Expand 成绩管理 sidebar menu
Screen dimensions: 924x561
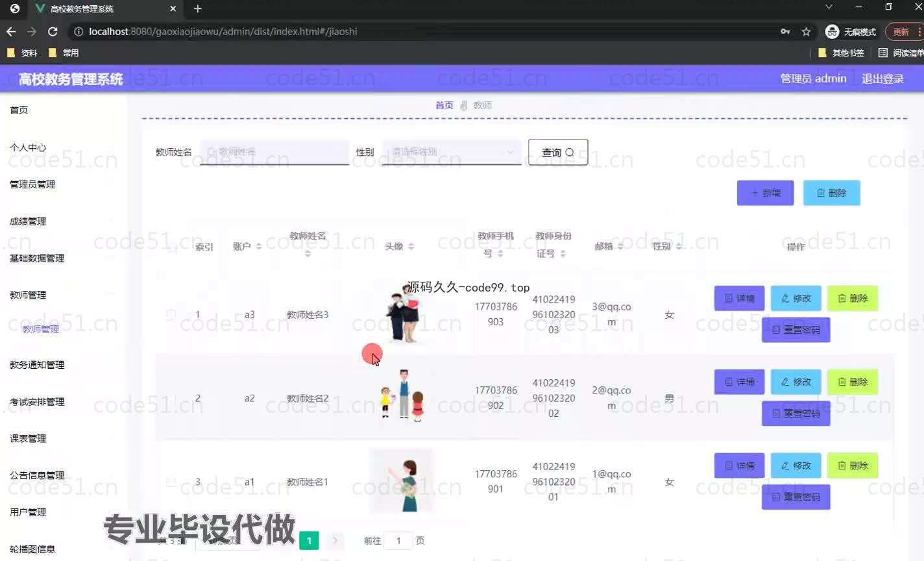point(28,221)
